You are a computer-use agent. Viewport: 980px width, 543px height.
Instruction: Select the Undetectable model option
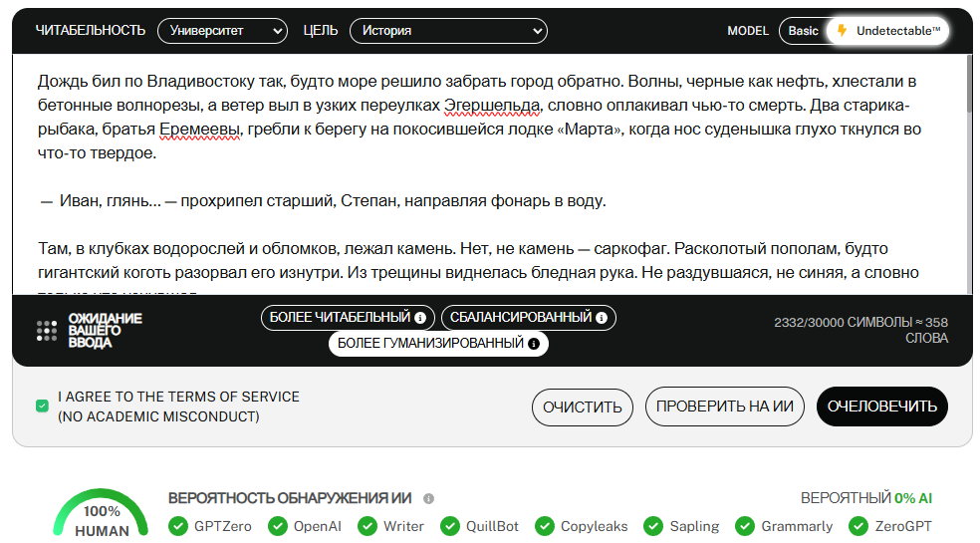click(887, 31)
